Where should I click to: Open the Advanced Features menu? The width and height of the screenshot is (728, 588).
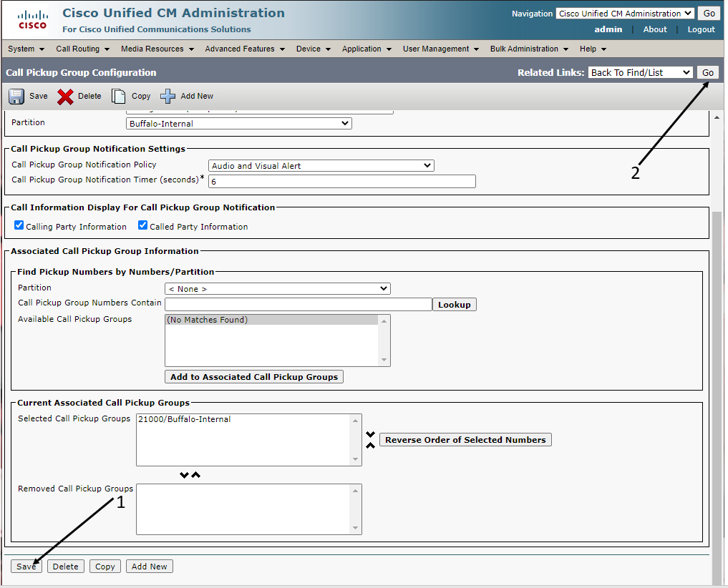245,49
